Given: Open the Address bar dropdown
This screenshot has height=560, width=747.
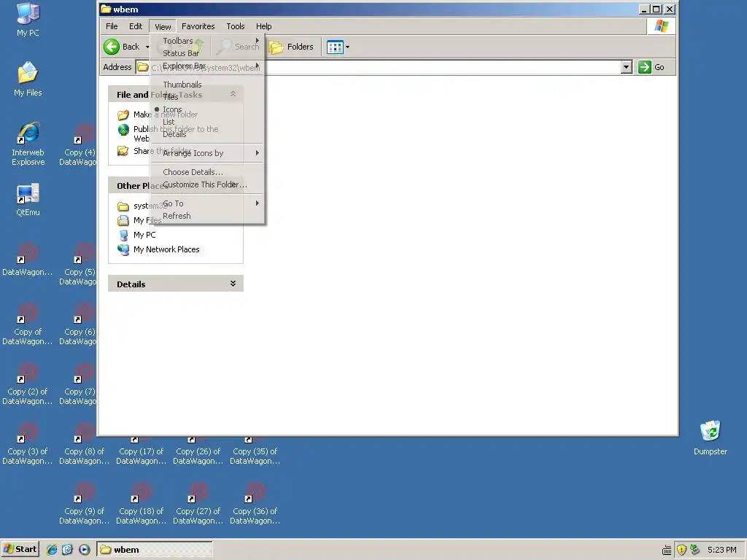Looking at the screenshot, I should click(627, 67).
